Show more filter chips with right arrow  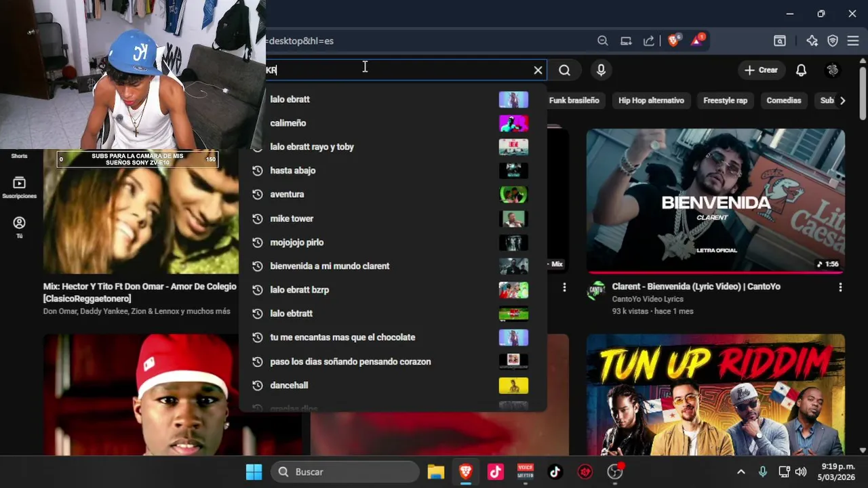842,100
